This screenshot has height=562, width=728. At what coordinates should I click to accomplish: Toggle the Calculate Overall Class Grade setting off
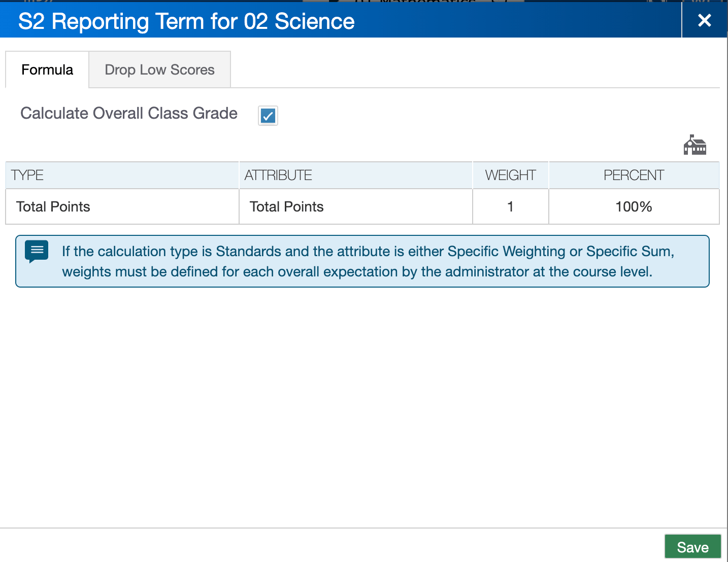coord(268,116)
